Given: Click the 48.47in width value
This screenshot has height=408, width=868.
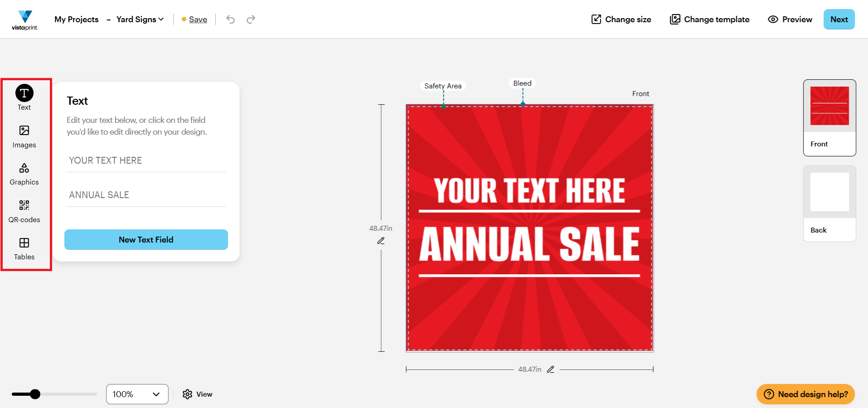Looking at the screenshot, I should coord(530,369).
